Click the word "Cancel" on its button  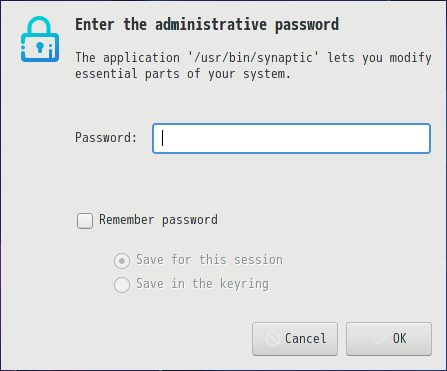click(306, 339)
